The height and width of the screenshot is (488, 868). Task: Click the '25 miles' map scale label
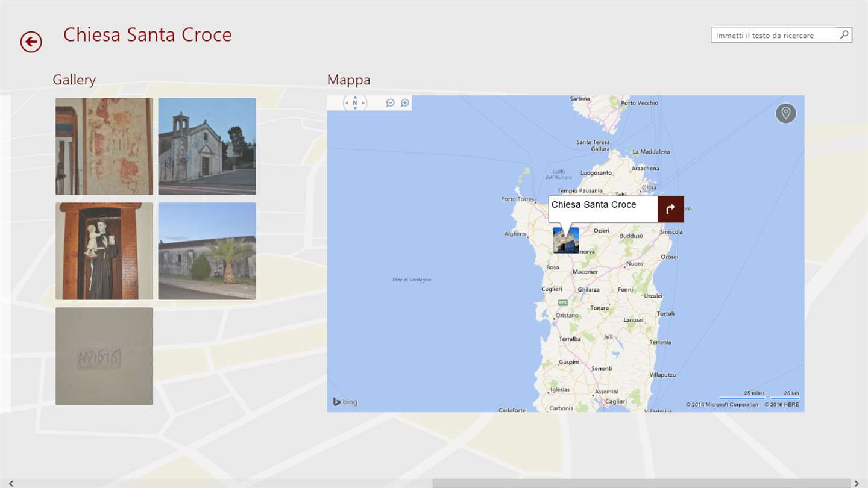[754, 393]
